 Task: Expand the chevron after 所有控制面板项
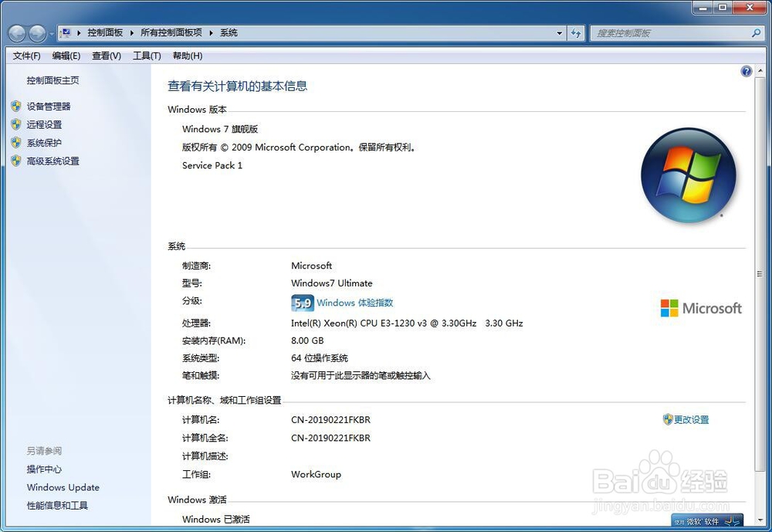(212, 33)
